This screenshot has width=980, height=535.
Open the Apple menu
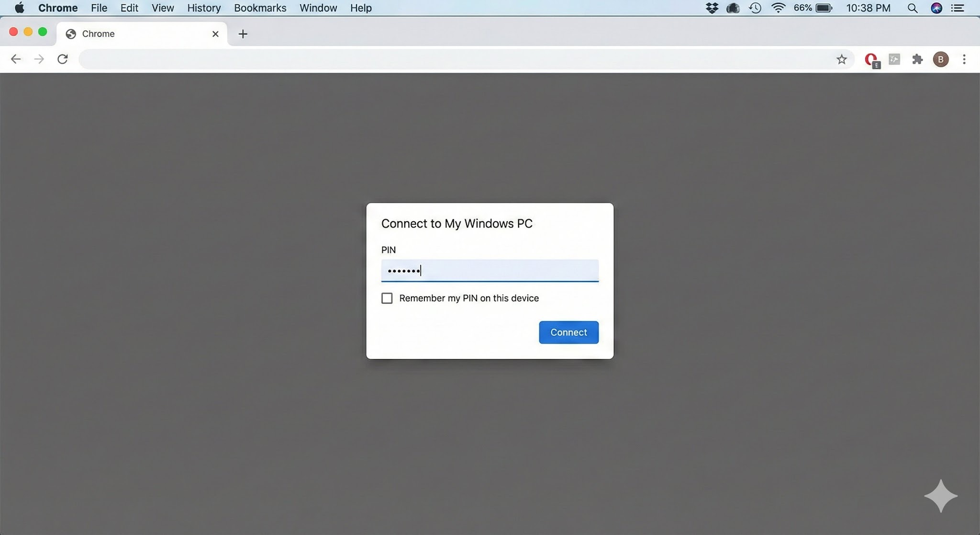pyautogui.click(x=20, y=8)
